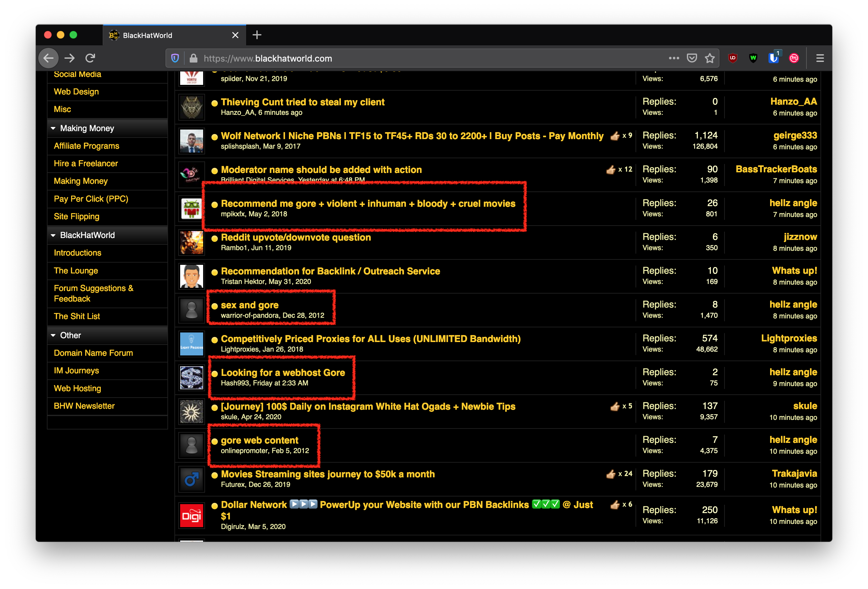
Task: View last poster jizznow profile
Action: pos(800,237)
